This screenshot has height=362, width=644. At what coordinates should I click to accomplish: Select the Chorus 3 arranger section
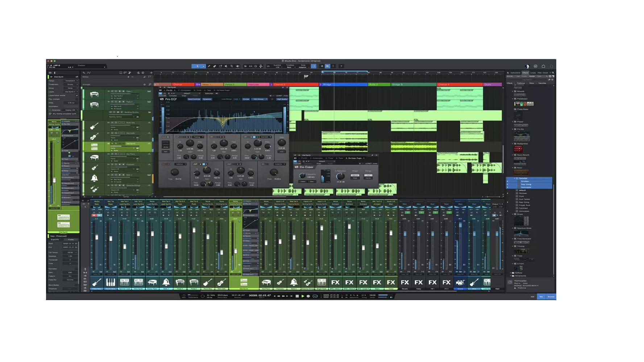pos(460,84)
